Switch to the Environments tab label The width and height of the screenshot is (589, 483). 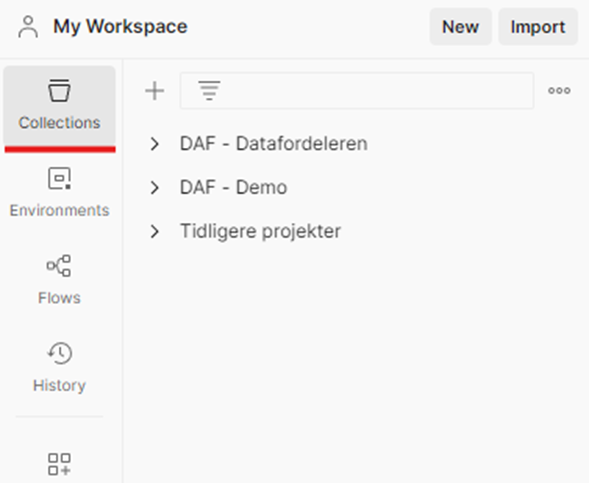tap(59, 210)
